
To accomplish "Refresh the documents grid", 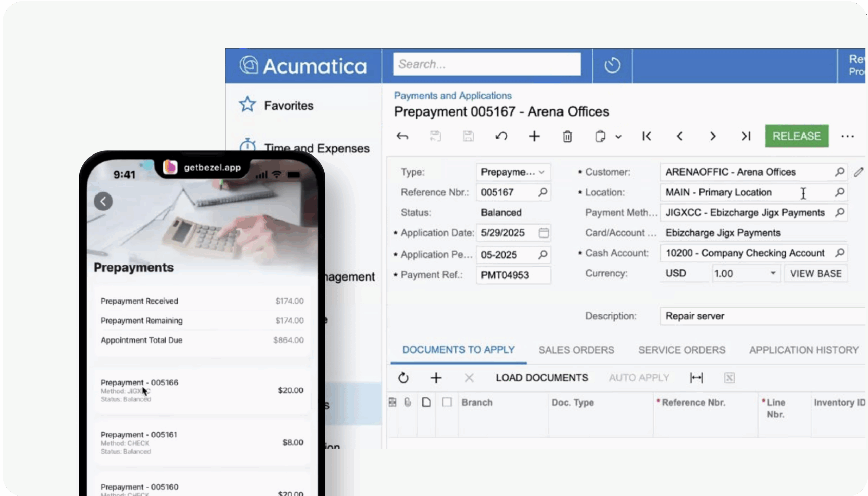I will point(403,377).
